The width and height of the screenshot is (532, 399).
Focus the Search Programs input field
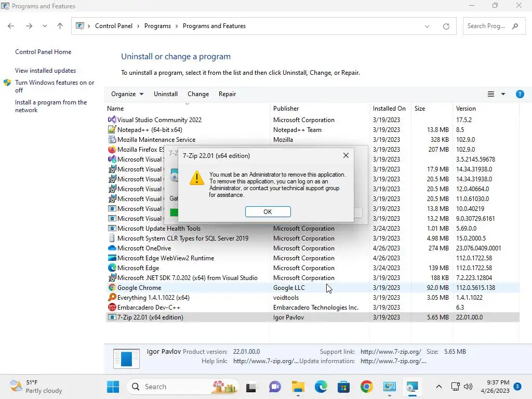pyautogui.click(x=494, y=26)
